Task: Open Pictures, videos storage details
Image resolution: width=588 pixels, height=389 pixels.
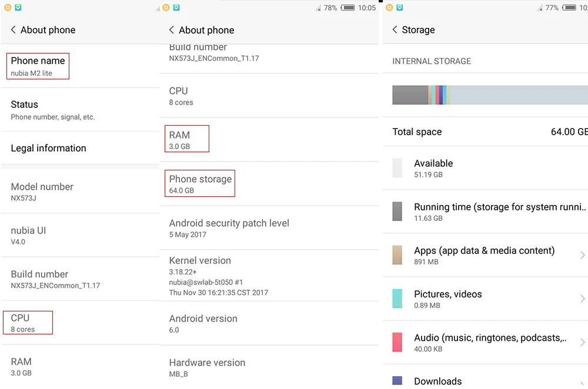Action: [x=485, y=299]
